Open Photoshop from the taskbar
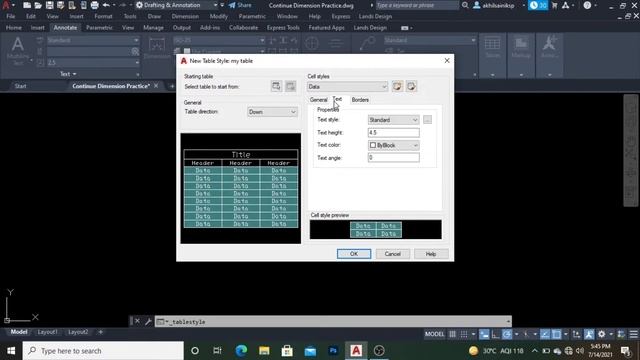The width and height of the screenshot is (640, 360). coord(333,351)
